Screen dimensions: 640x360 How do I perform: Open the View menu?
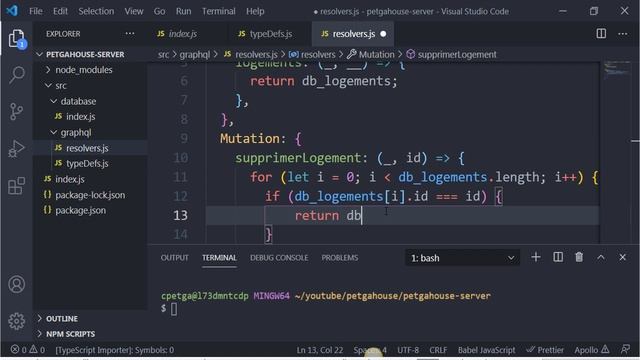coord(133,11)
